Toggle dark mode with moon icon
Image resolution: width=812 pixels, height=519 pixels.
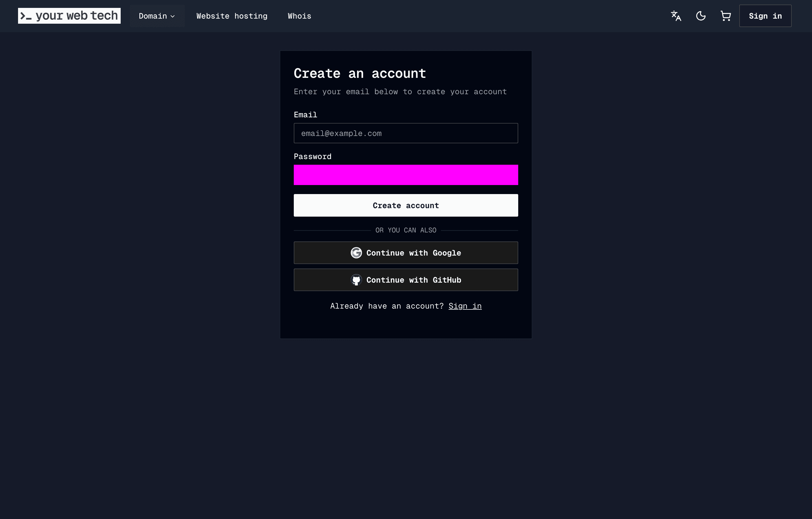[x=701, y=16]
